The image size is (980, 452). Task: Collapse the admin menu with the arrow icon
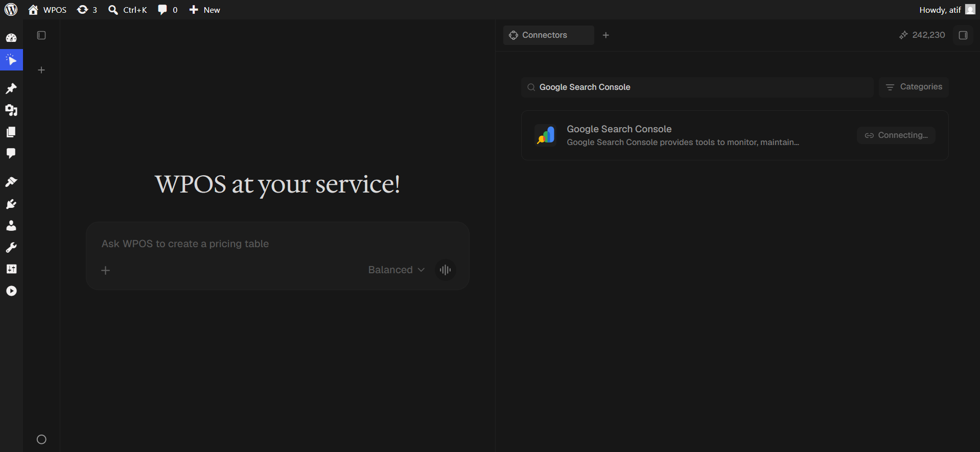pos(11,291)
